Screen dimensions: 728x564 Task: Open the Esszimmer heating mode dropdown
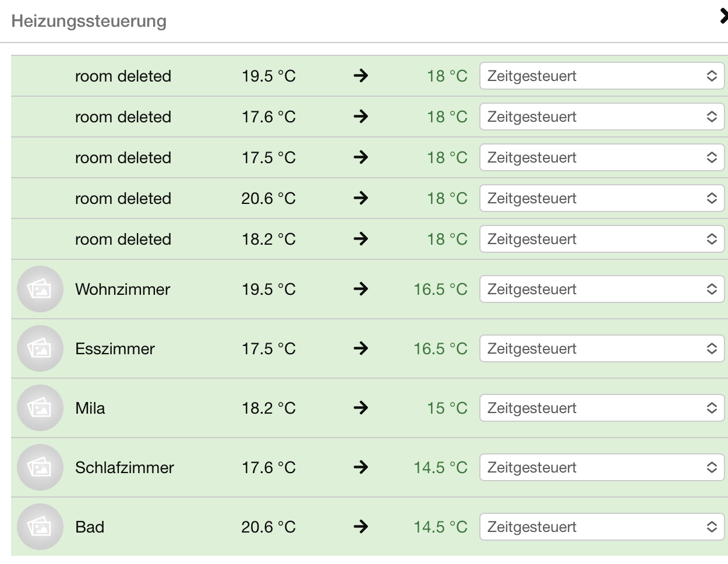tap(602, 348)
